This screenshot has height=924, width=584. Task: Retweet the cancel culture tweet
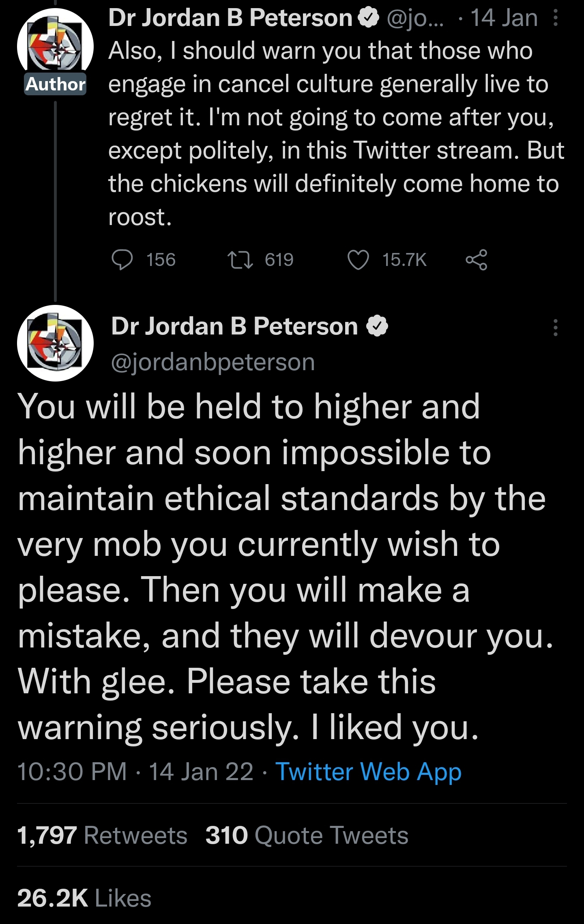point(240,260)
